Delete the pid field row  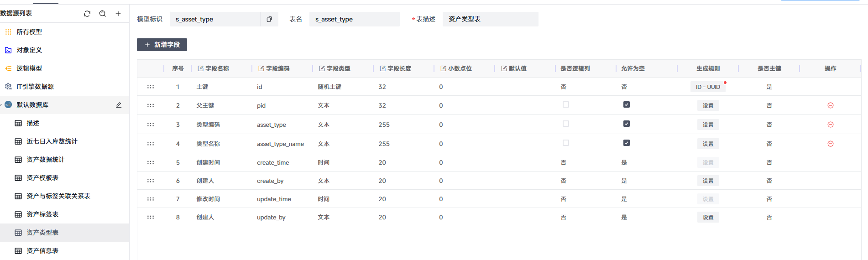pyautogui.click(x=831, y=105)
